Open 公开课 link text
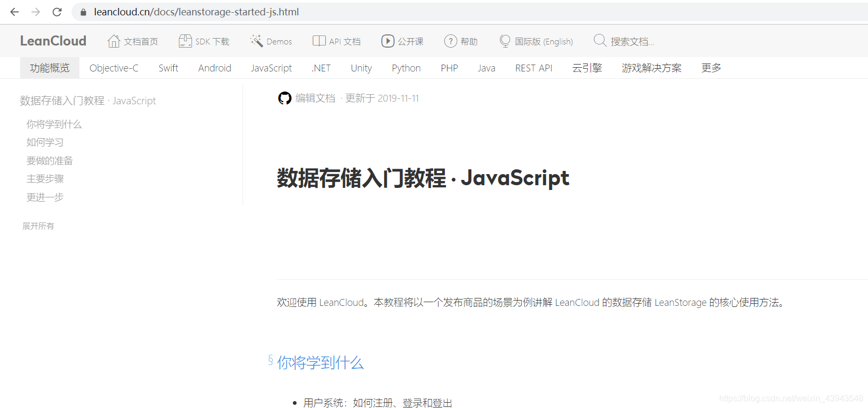868x408 pixels. (x=410, y=42)
